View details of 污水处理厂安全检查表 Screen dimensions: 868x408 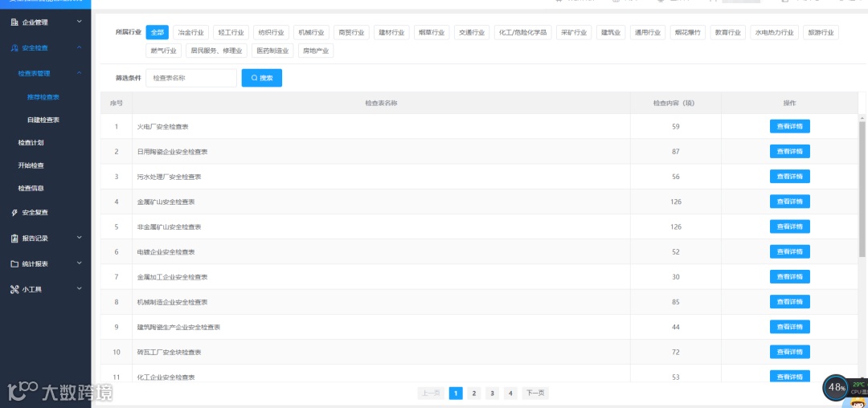[x=789, y=177]
